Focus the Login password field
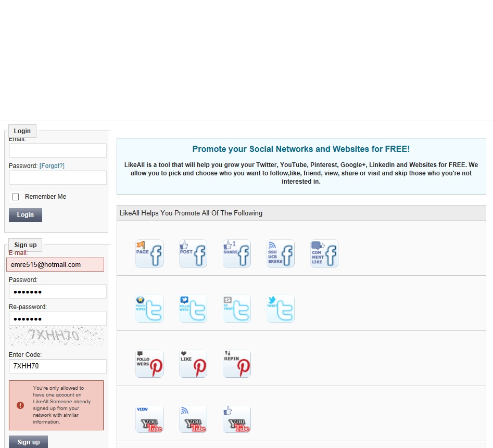 pos(58,177)
